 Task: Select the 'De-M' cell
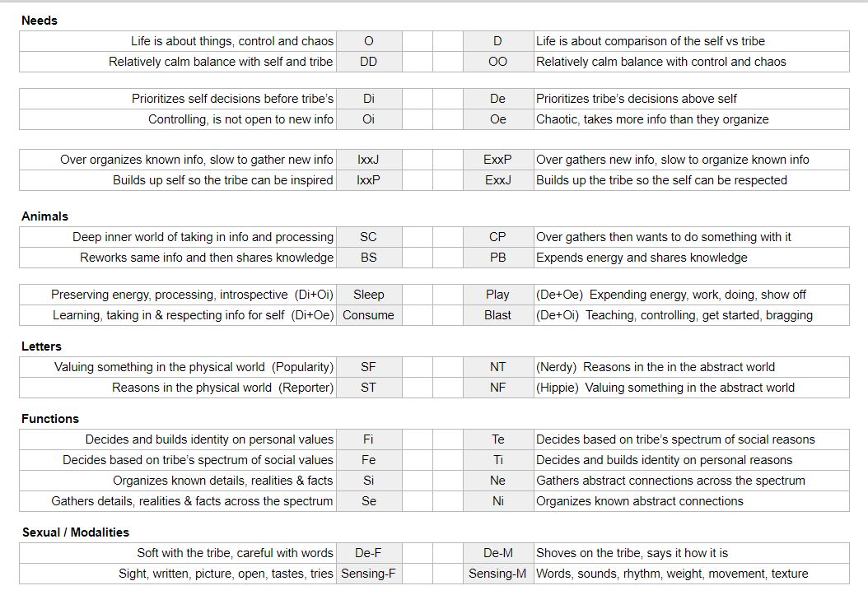tap(497, 553)
